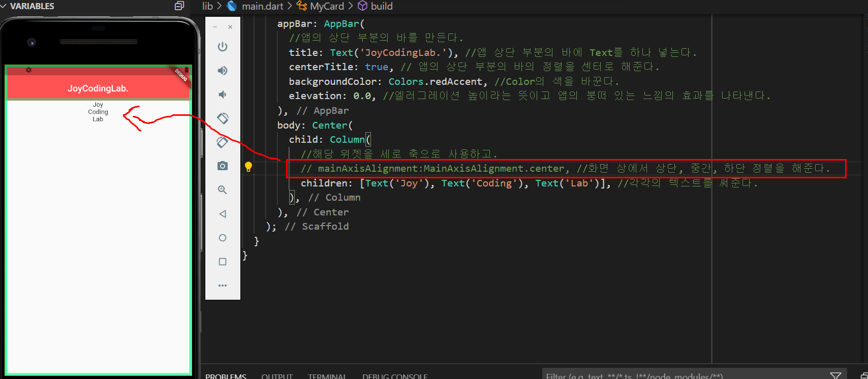Take an emulator screenshot with the camera icon

[223, 166]
